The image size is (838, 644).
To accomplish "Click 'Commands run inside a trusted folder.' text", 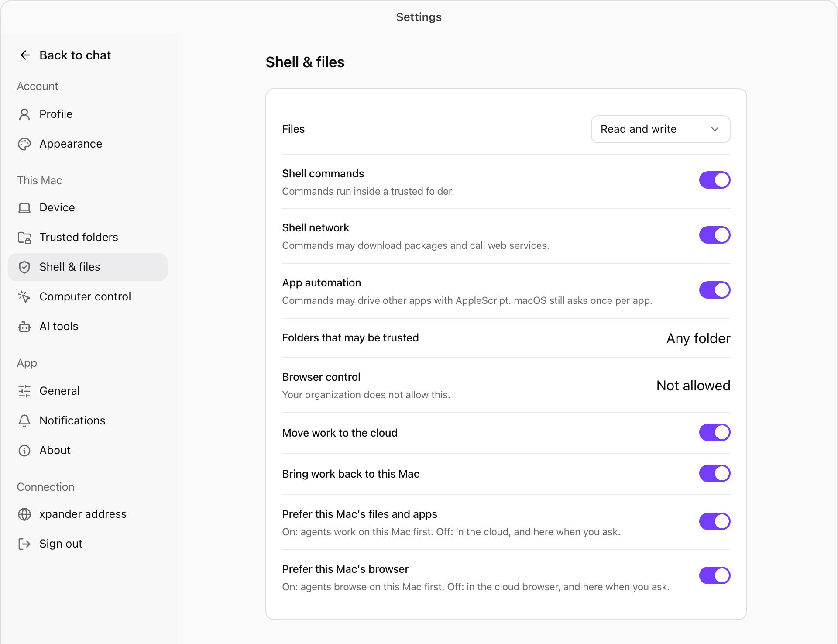I will coord(368,191).
